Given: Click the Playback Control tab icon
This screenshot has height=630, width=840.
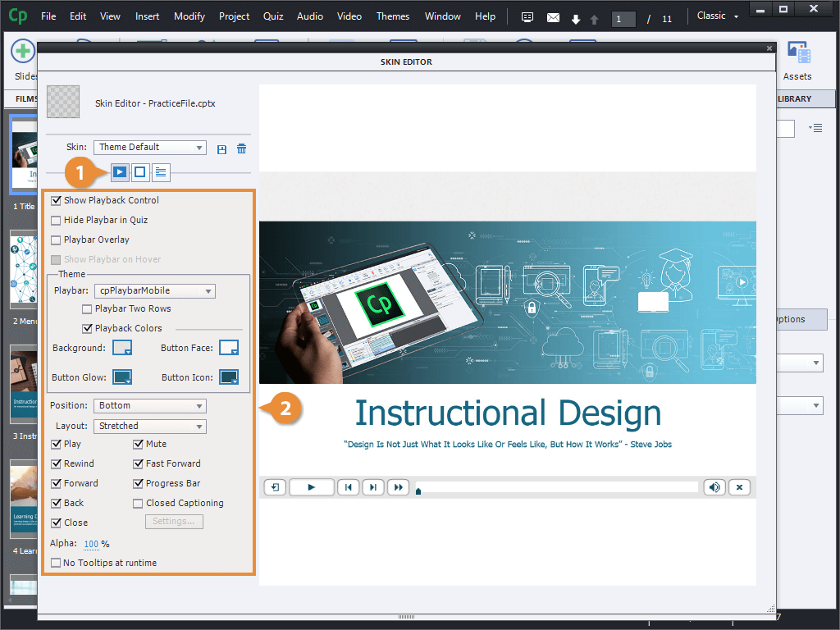Looking at the screenshot, I should (120, 172).
